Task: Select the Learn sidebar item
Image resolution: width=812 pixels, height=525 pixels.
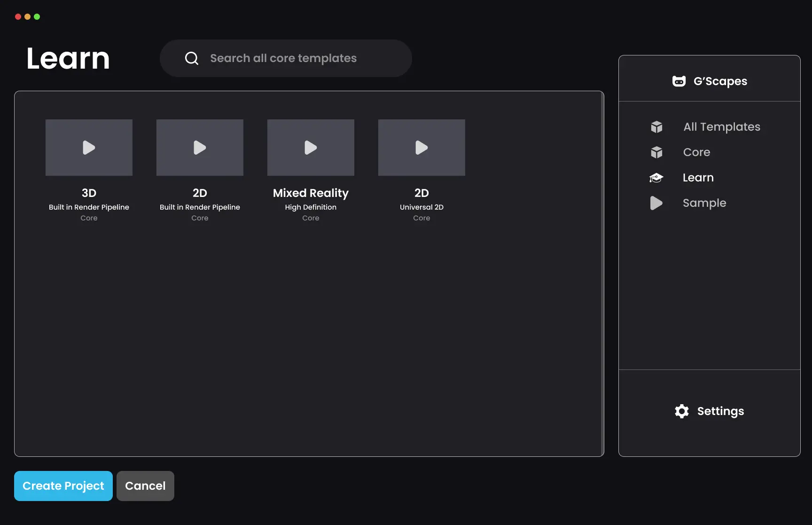Action: 698,178
